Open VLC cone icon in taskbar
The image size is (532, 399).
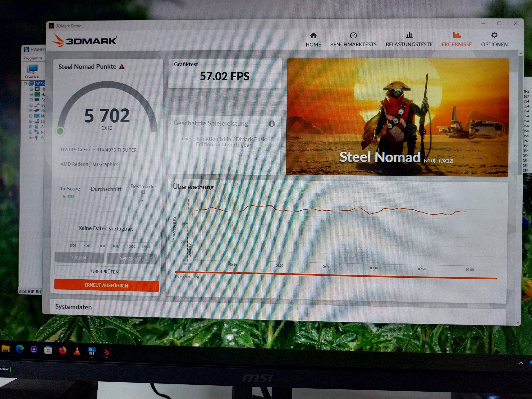pyautogui.click(x=77, y=351)
